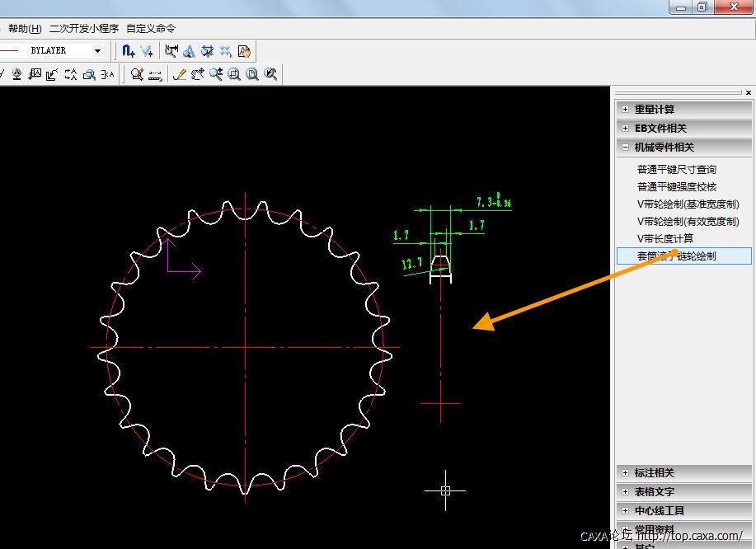This screenshot has width=756, height=549.
Task: Select the pencil edit tool icon
Action: click(x=179, y=75)
